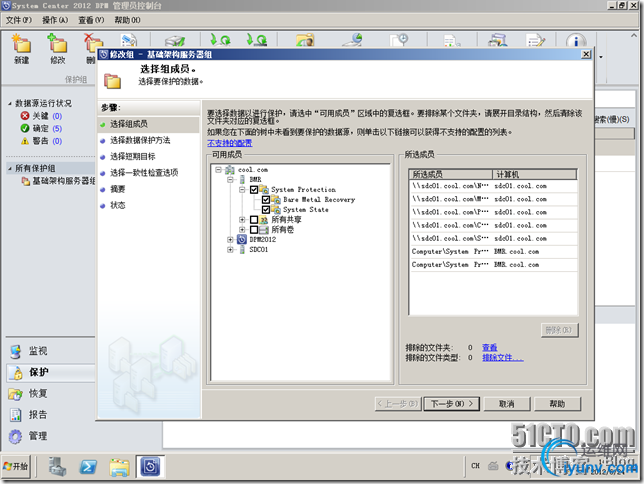Open the 文件 File menu
This screenshot has height=484, width=644.
click(18, 20)
